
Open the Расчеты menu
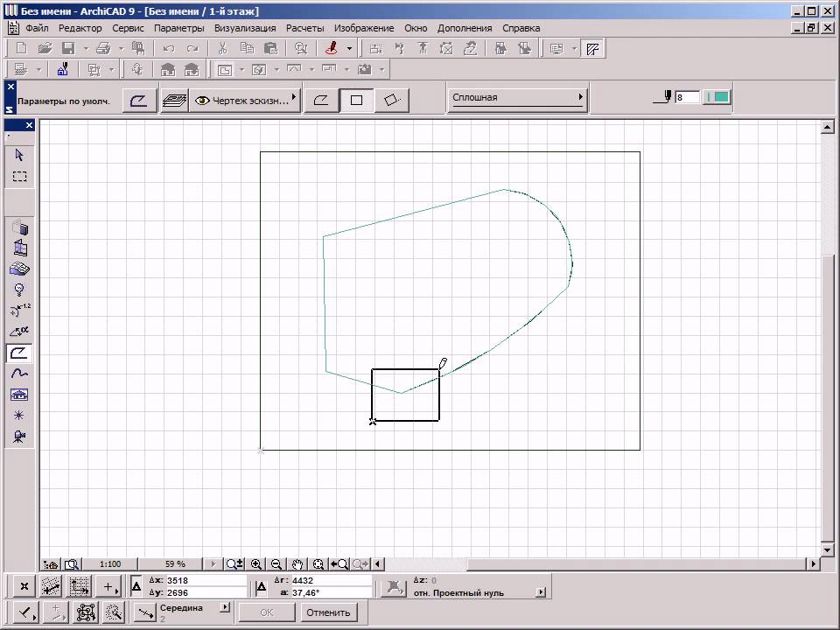coord(304,28)
